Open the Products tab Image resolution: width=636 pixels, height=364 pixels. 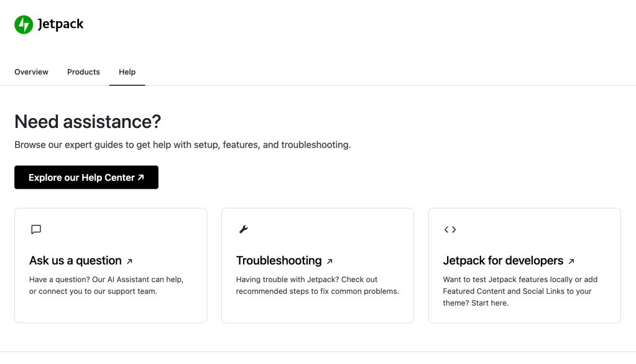(x=83, y=72)
